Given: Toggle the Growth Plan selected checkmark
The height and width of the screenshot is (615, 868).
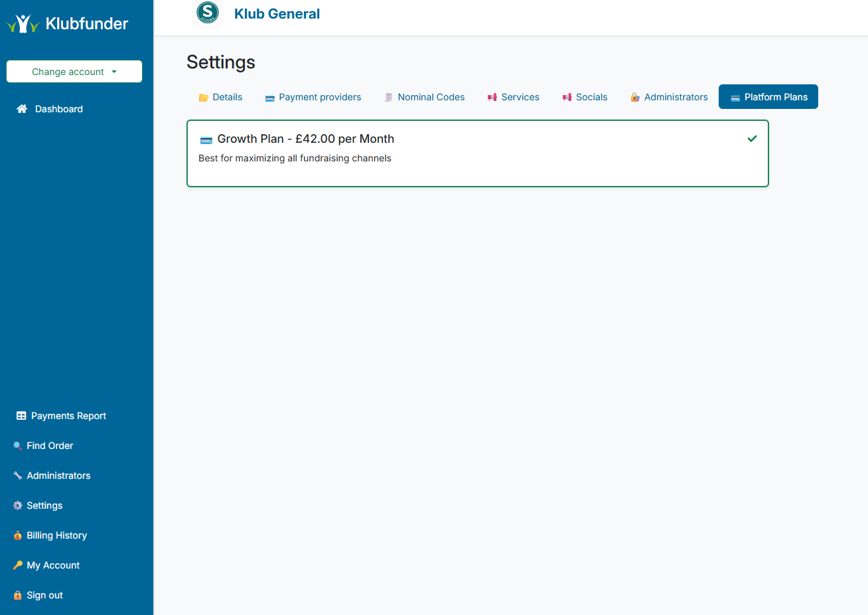Looking at the screenshot, I should (x=752, y=139).
